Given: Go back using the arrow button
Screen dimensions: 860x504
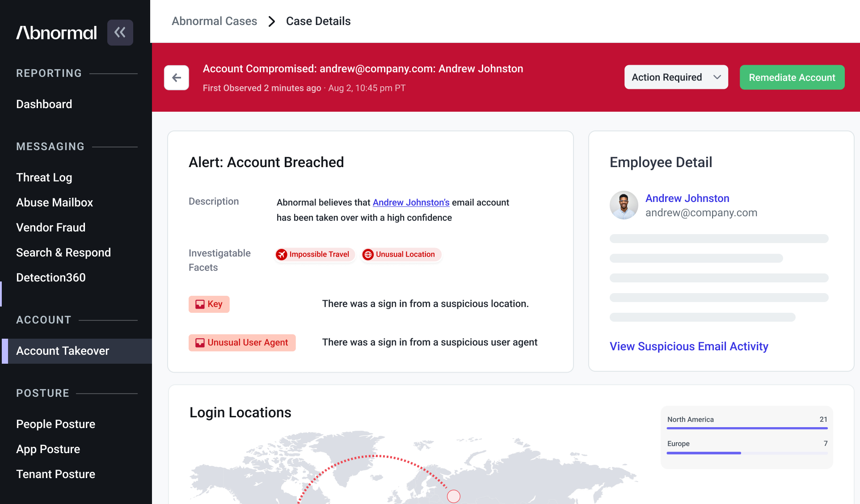Looking at the screenshot, I should point(177,78).
